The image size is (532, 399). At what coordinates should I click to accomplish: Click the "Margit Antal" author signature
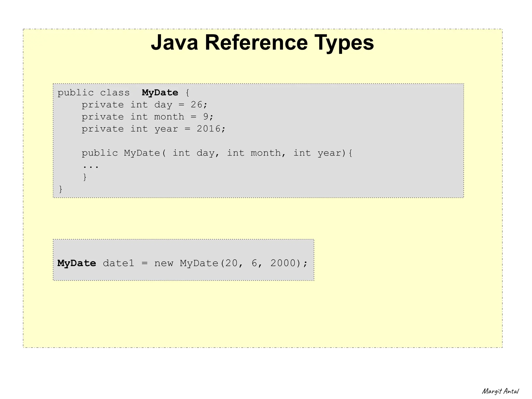click(500, 391)
